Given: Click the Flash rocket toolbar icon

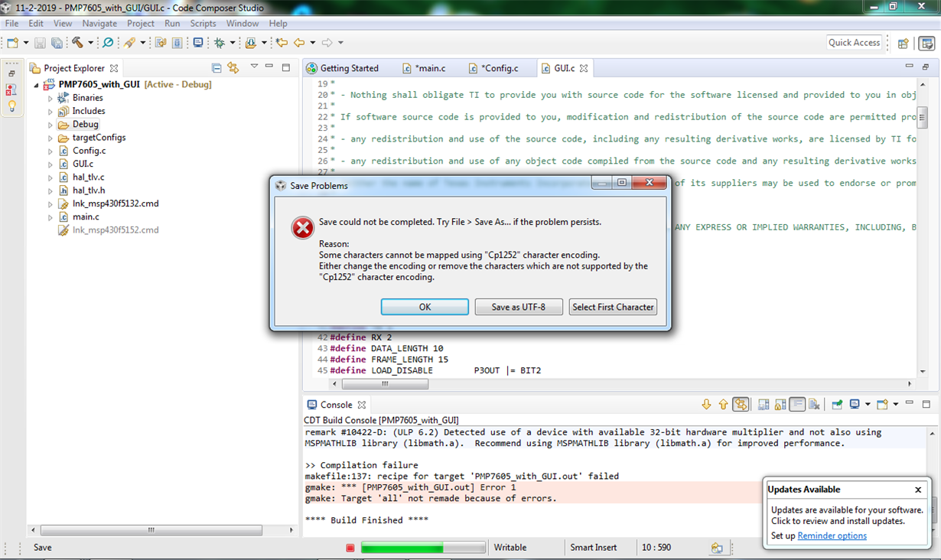Looking at the screenshot, I should (129, 43).
